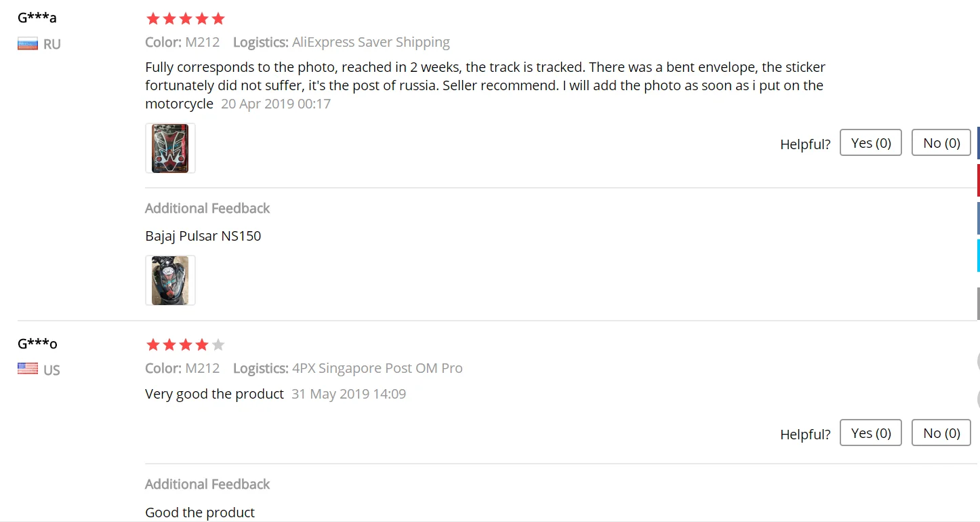Click the US flag icon beside US
The height and width of the screenshot is (522, 980).
[x=28, y=369]
